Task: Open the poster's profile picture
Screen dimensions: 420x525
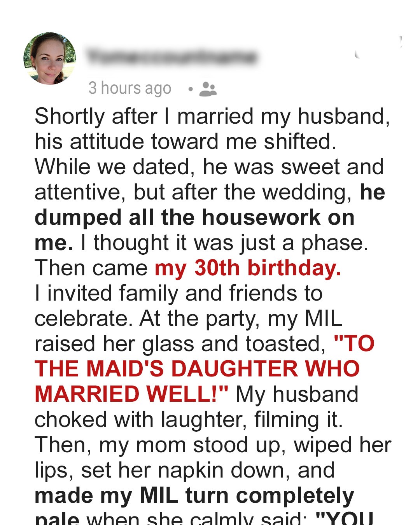Action: 50,59
